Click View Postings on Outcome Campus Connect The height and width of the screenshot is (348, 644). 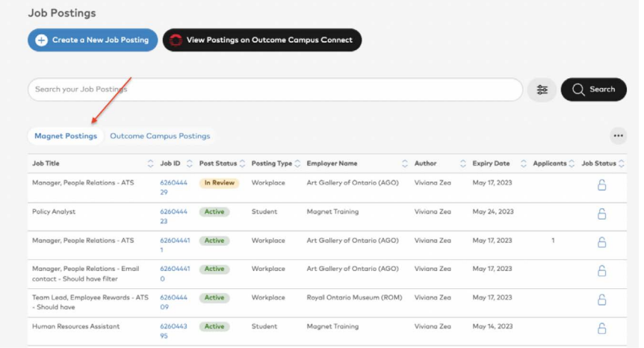pos(261,40)
